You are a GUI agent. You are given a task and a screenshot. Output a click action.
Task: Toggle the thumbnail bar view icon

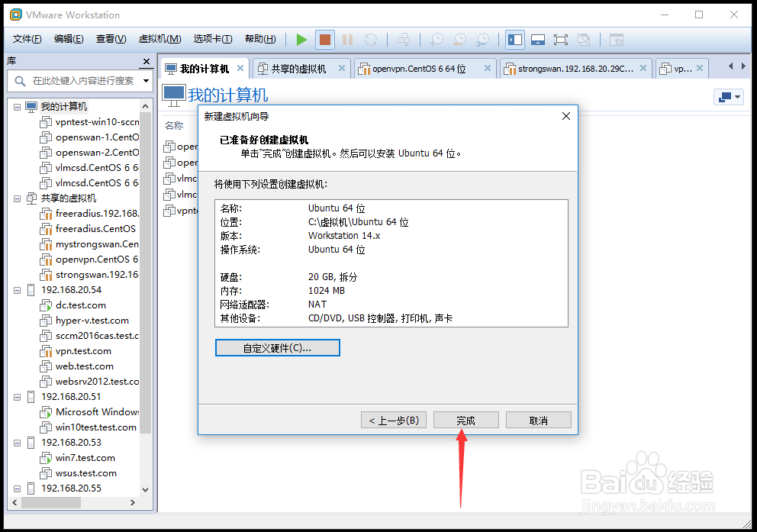538,40
